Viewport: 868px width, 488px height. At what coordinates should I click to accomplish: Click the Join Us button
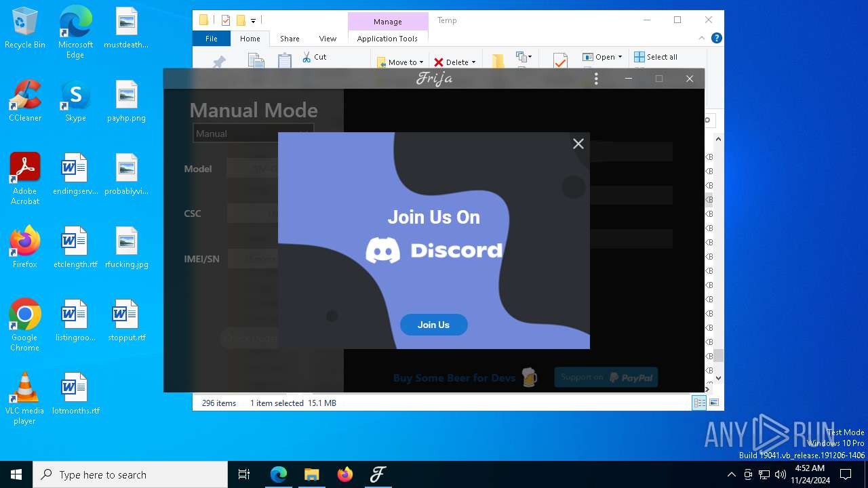tap(434, 325)
